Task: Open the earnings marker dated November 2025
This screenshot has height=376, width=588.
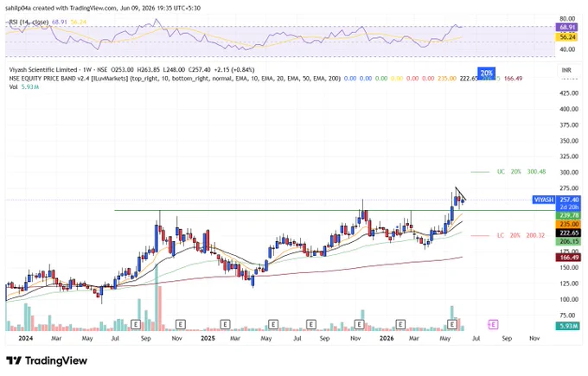Action: pyautogui.click(x=359, y=324)
